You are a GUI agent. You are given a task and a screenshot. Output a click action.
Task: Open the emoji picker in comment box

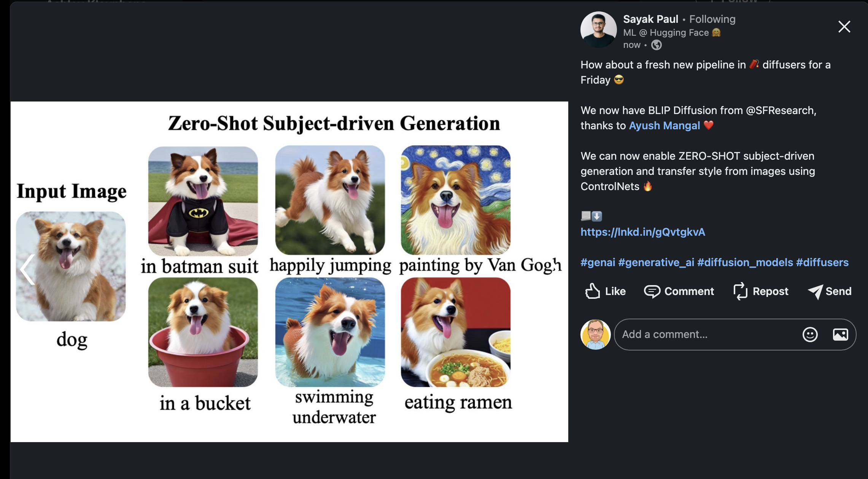(810, 335)
